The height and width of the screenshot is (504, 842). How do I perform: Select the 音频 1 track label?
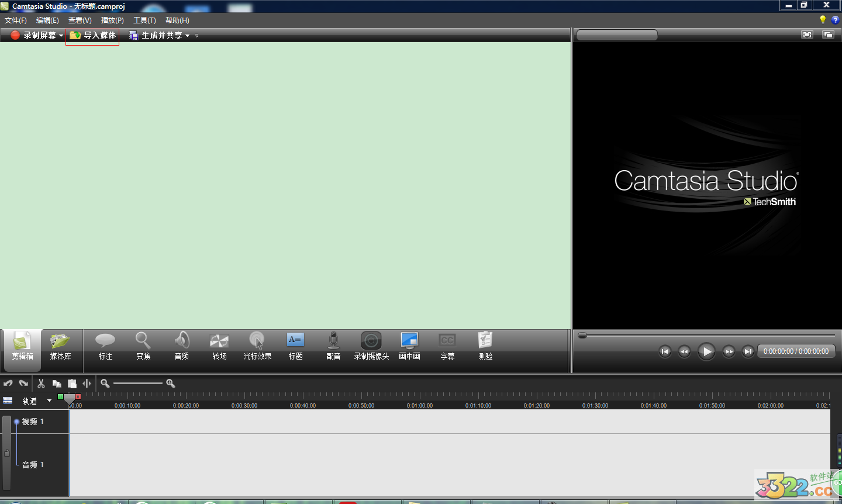click(x=33, y=465)
